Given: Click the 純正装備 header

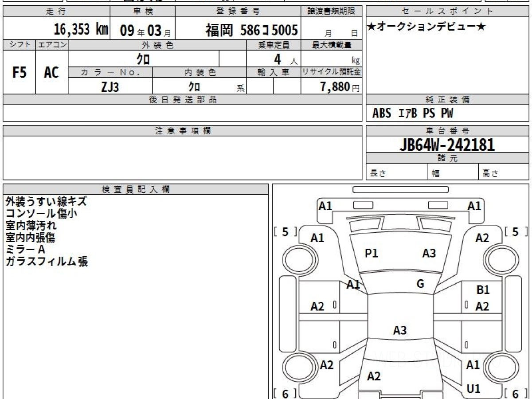Looking at the screenshot, I should [447, 100].
